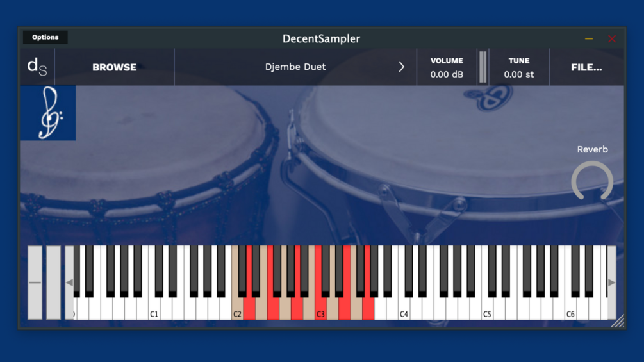
Task: Click the DecentSampler ds logo
Action: tap(37, 67)
